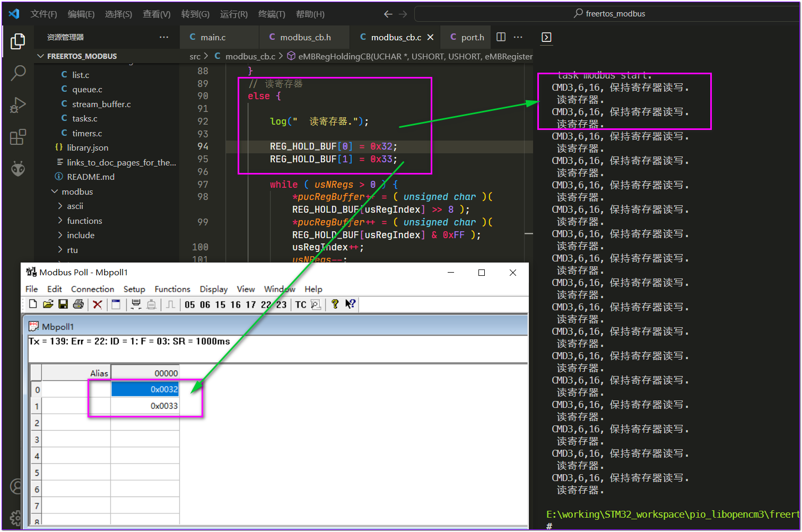Screen dimensions: 802x532
Task: Select function 15 toolbar button
Action: [x=221, y=304]
